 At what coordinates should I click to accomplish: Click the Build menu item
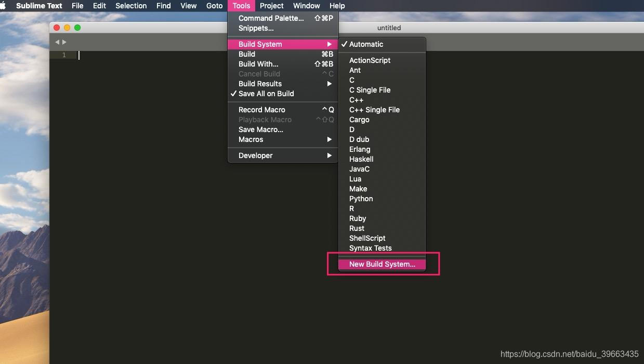(283, 54)
